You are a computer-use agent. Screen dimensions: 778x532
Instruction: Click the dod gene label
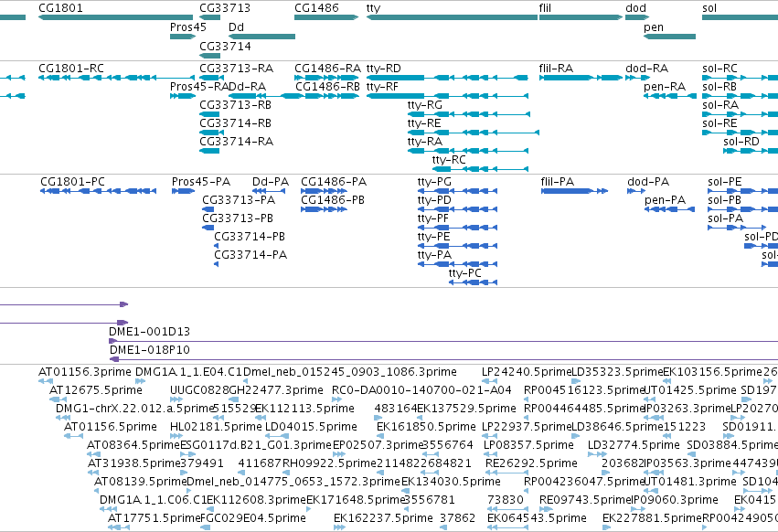(635, 8)
